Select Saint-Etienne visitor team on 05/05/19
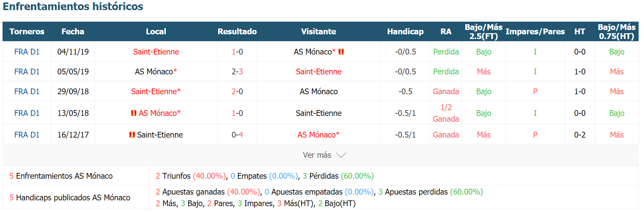 pos(319,71)
